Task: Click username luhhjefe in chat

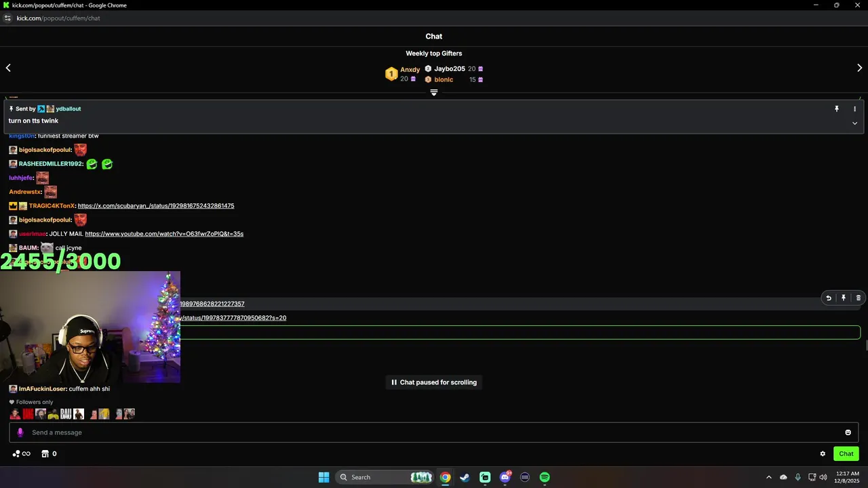Action: tap(21, 178)
